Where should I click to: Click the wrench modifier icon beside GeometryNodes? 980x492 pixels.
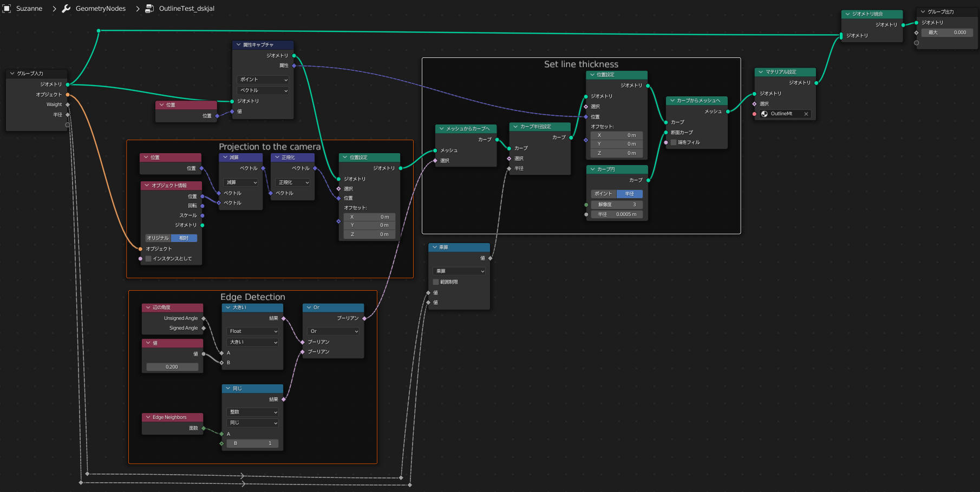coord(67,9)
